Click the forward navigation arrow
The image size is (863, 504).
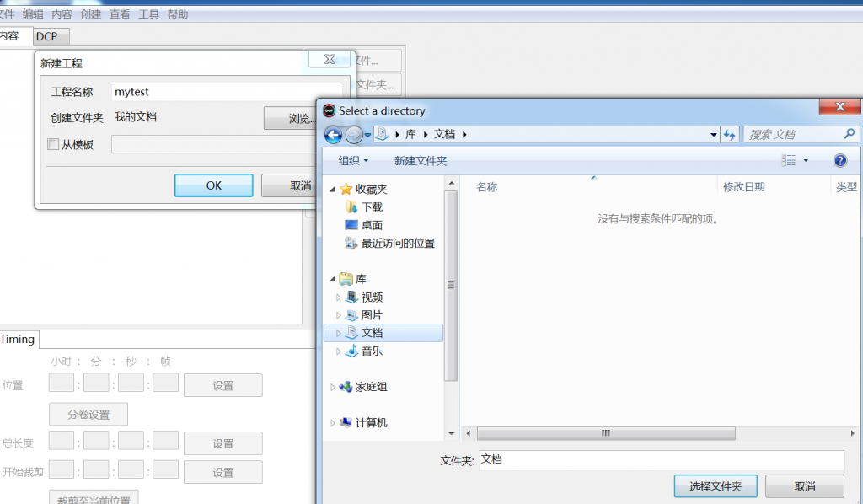pos(354,134)
